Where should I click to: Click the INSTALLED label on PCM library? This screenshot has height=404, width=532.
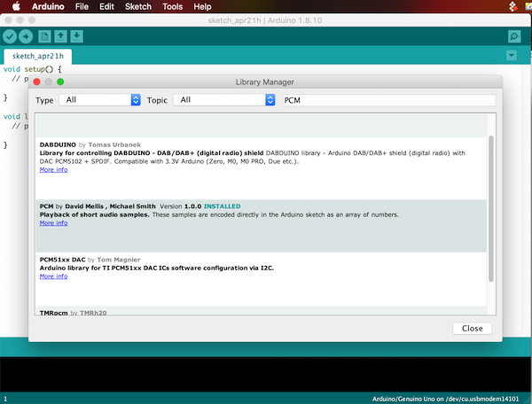click(222, 206)
